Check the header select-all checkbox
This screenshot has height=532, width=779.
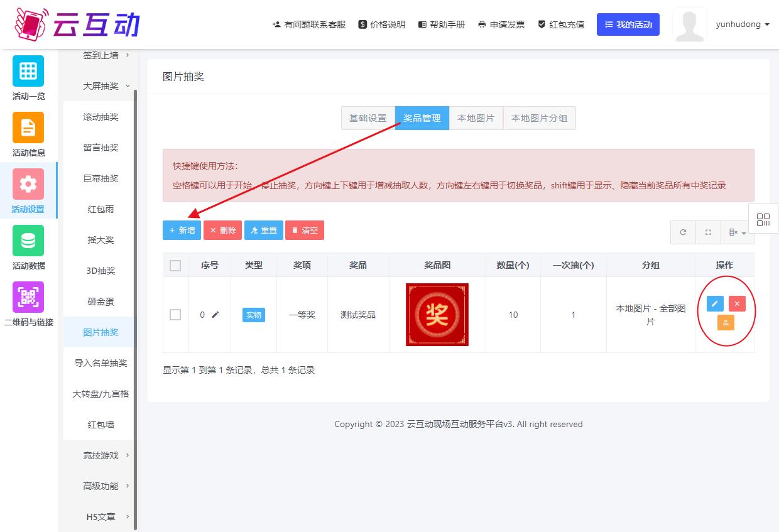[x=176, y=264]
